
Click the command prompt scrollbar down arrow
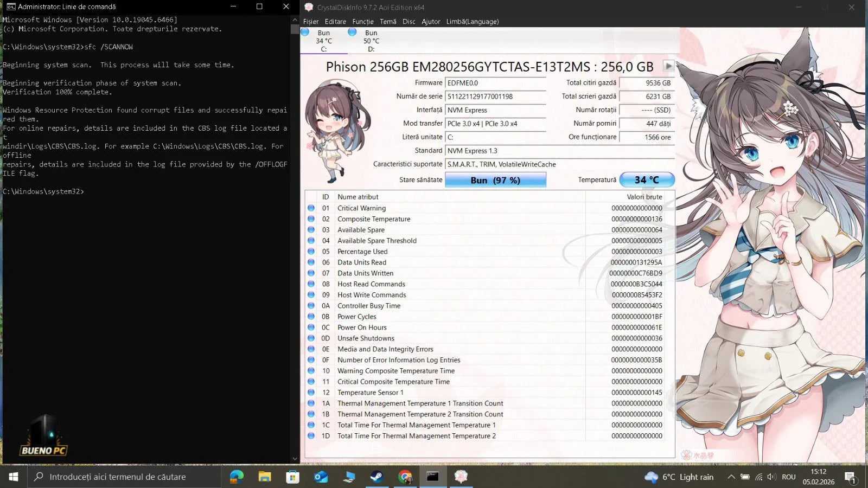tap(295, 458)
